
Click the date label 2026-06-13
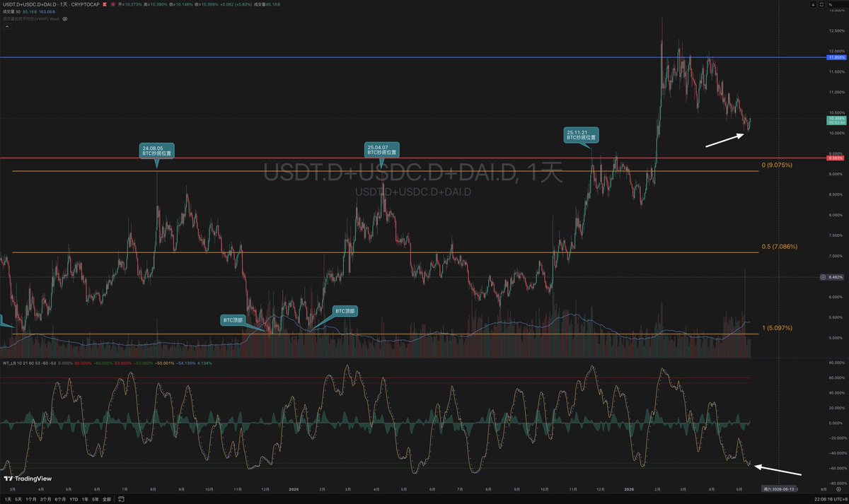click(780, 488)
